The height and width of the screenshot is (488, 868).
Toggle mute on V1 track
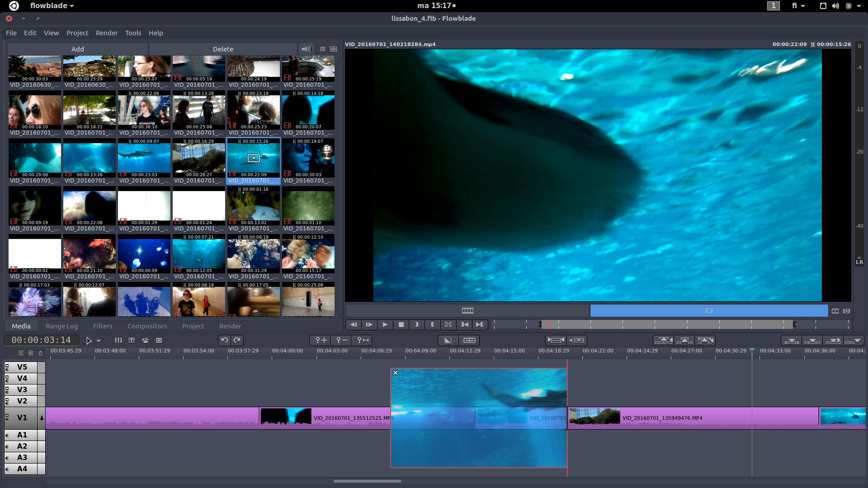pyautogui.click(x=7, y=418)
